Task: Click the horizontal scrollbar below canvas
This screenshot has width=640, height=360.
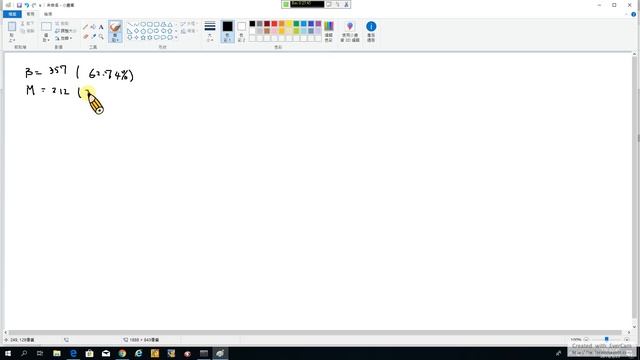Action: click(314, 332)
